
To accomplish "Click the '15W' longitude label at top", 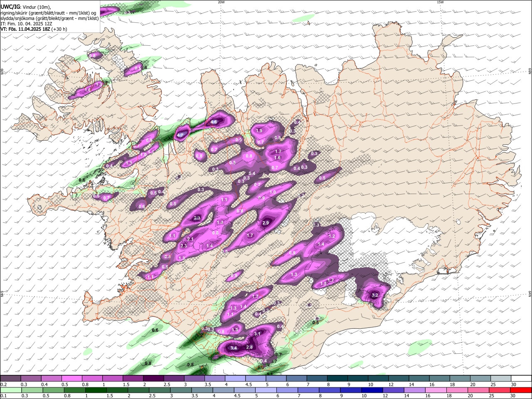I will [440, 2].
